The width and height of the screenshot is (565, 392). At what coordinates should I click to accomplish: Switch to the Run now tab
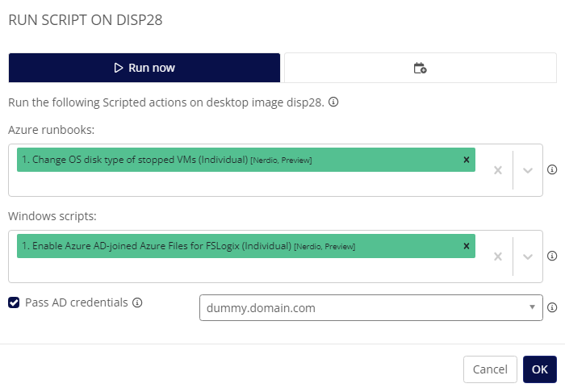pyautogui.click(x=144, y=68)
